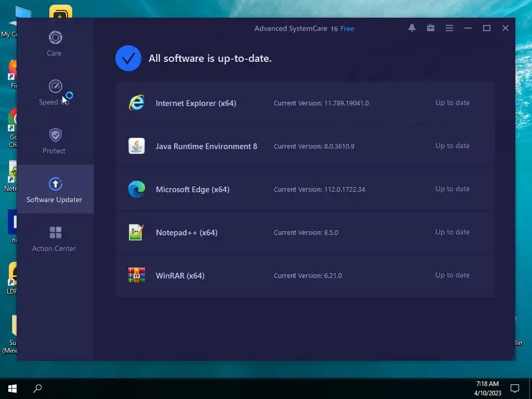The image size is (532, 399).
Task: Open the Protect shield section
Action: pos(55,141)
